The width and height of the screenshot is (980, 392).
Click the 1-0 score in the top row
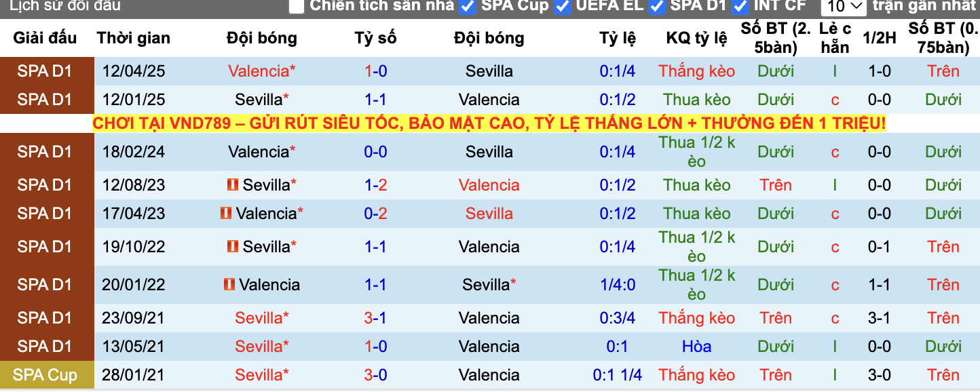[x=376, y=71]
